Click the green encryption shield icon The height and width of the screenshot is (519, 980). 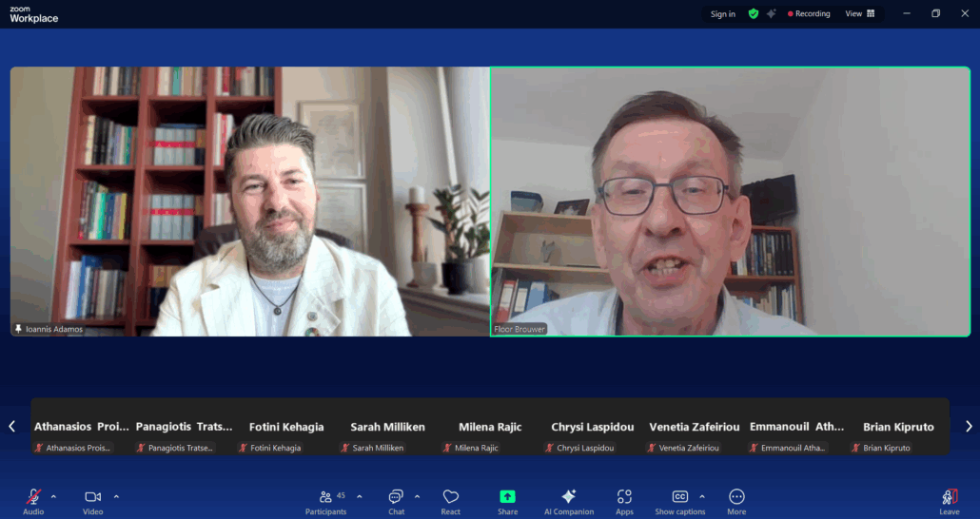754,14
